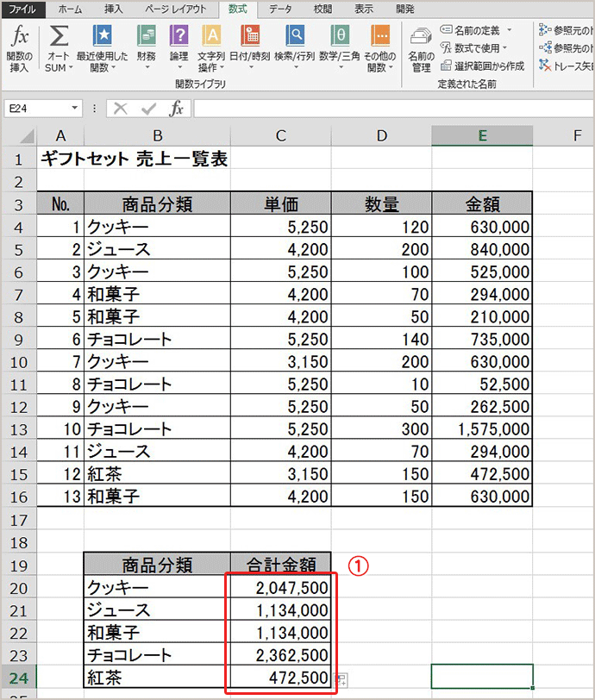The height and width of the screenshot is (700, 595).
Task: Click Define Name (名前の定義) button
Action: (470, 30)
